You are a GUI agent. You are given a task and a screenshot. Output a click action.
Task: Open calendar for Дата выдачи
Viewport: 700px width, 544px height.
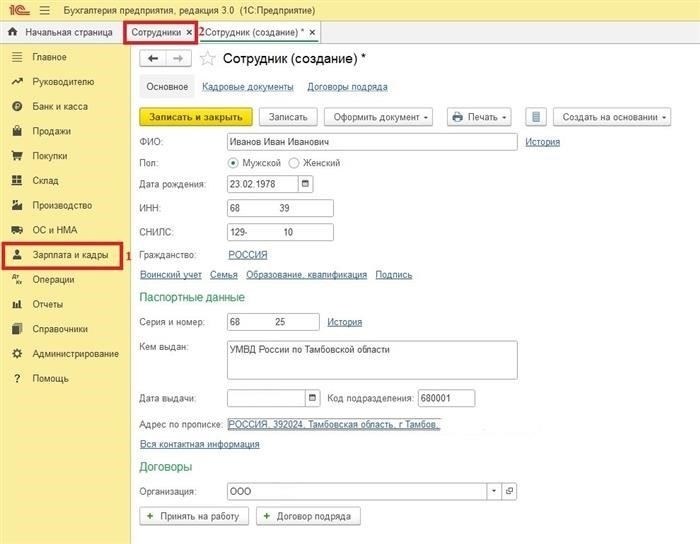(x=312, y=398)
